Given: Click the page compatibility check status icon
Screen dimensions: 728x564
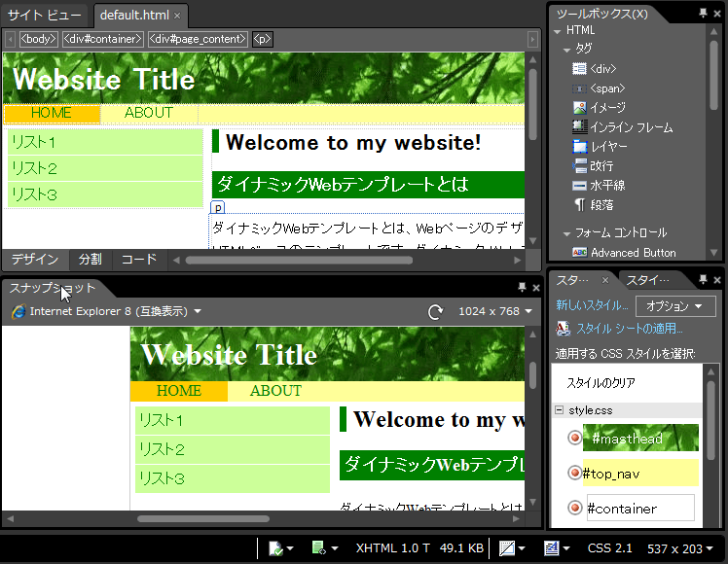Looking at the screenshot, I should [x=275, y=548].
